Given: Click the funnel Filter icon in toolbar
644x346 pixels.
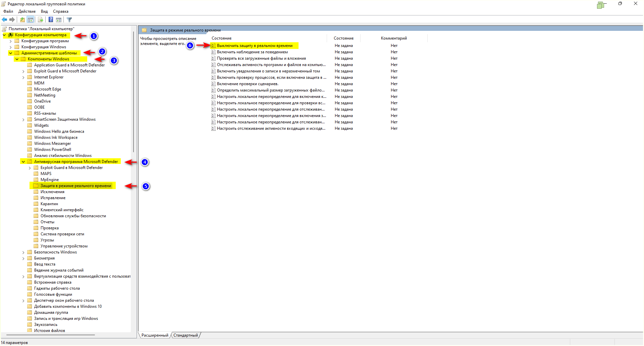Looking at the screenshot, I should 69,20.
